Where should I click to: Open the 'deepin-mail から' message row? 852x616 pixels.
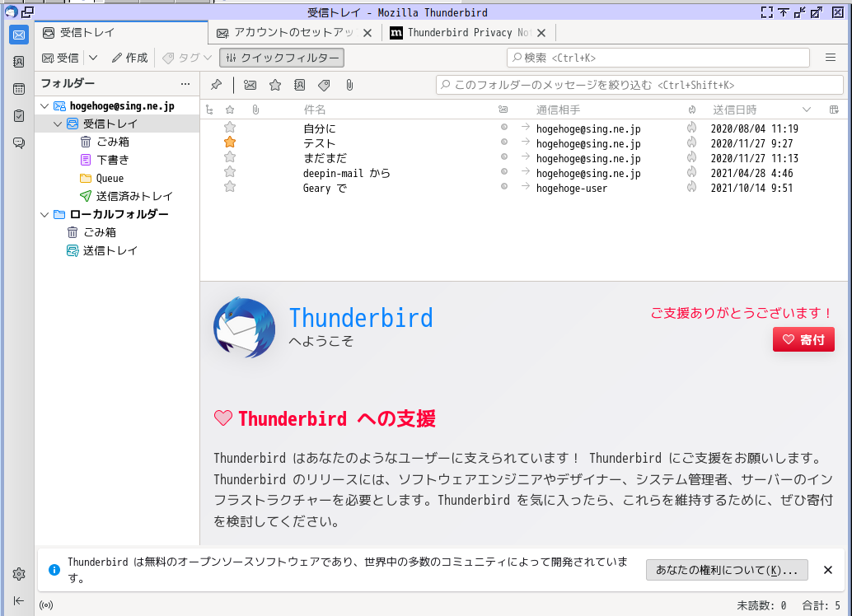pos(524,172)
